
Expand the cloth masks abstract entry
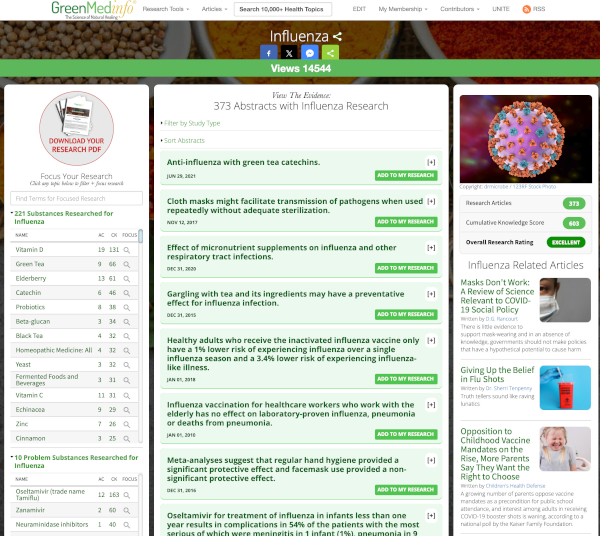click(431, 202)
